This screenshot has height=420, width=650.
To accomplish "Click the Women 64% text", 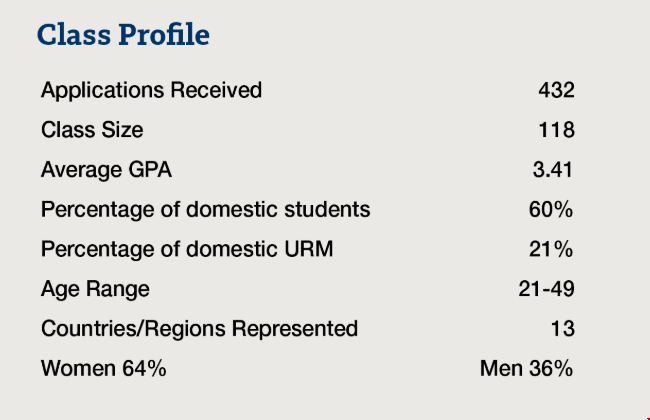I will point(104,368).
